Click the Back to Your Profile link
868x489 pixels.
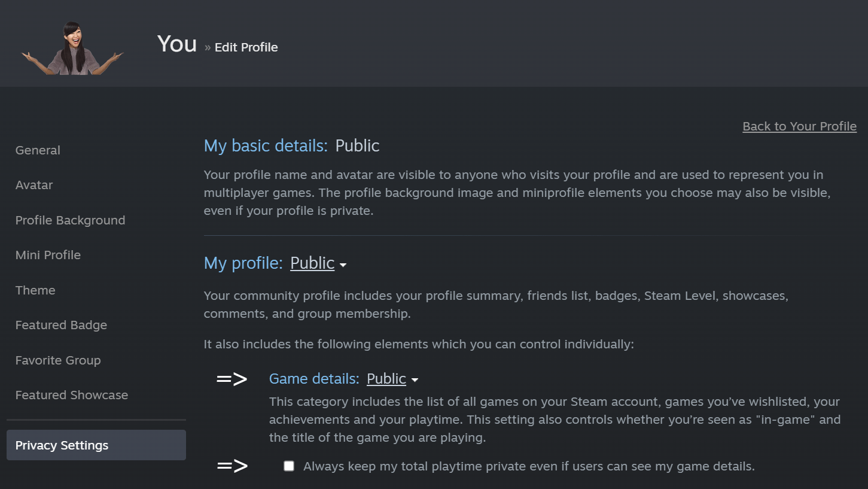799,126
